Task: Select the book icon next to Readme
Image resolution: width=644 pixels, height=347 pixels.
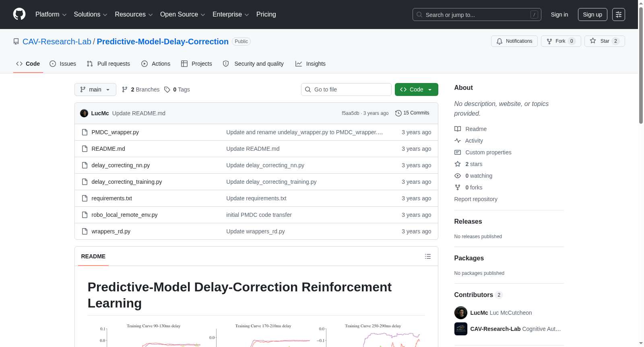Action: point(458,129)
